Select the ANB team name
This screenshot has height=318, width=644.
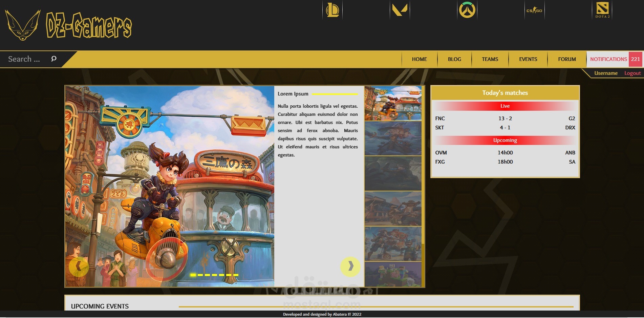[570, 153]
